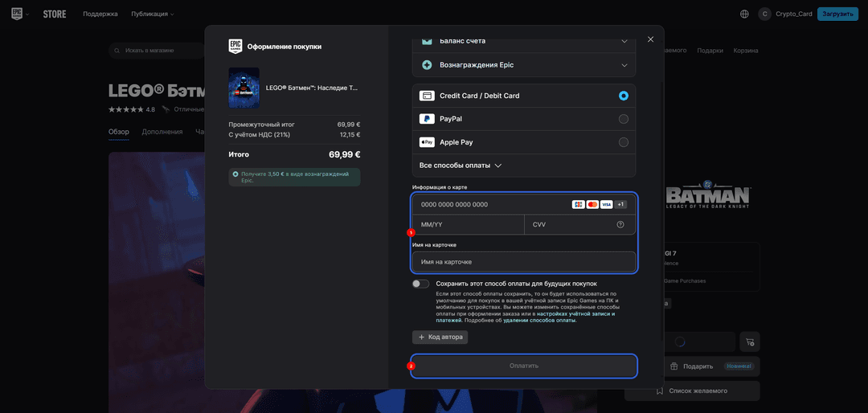Click the Apple Pay logo icon

coord(427,142)
